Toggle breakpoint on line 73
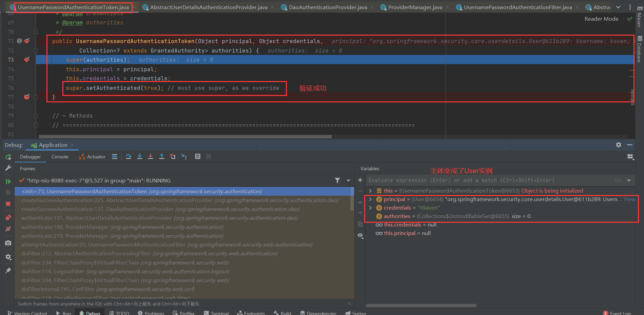The height and width of the screenshot is (315, 644). 27,60
